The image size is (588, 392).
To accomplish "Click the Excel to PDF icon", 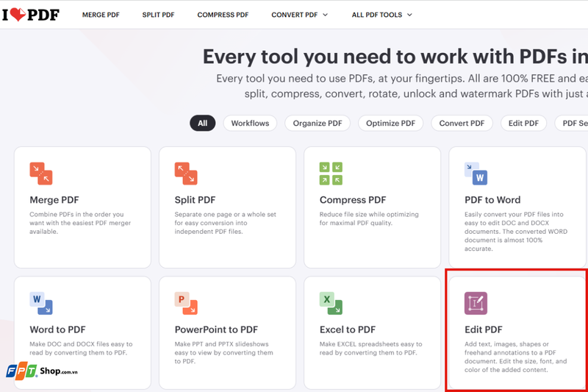I will click(x=331, y=303).
